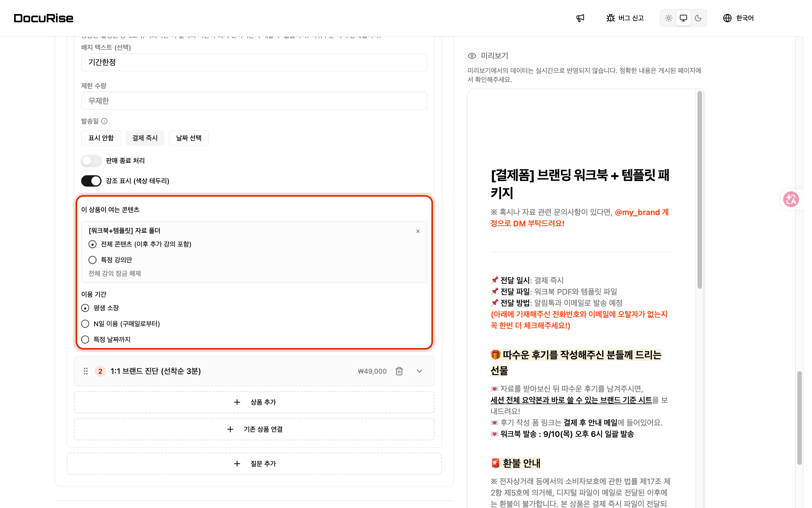Screen dimensions: 812x508
Task: Open language selector globe icon
Action: (x=727, y=18)
